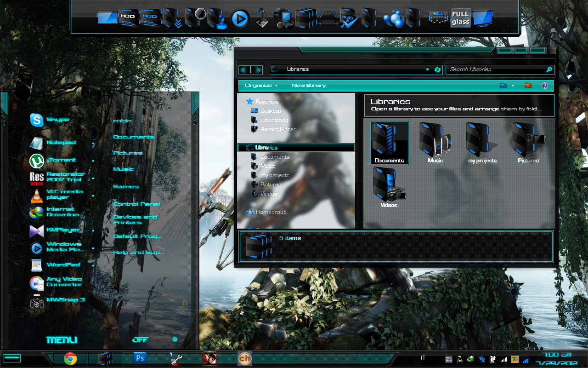Click the change view icon in Explorer toolbar
Viewport: 588px width, 368px height.
503,86
